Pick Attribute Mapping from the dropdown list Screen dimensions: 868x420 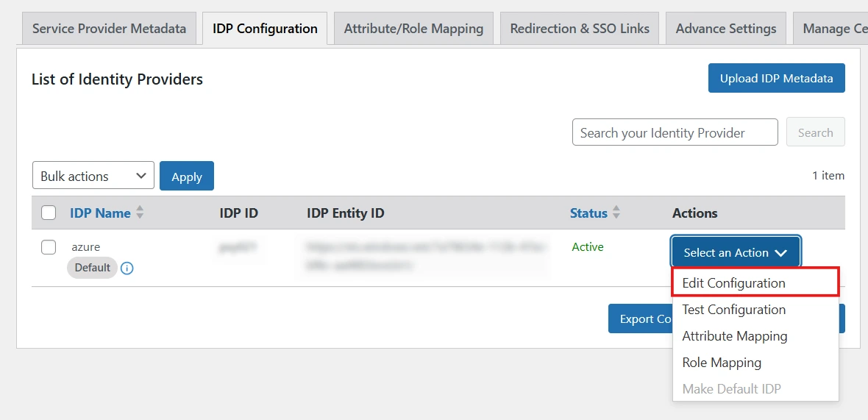[735, 336]
